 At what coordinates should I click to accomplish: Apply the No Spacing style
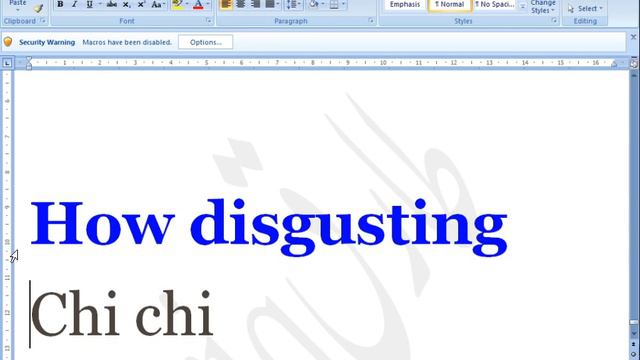[494, 4]
